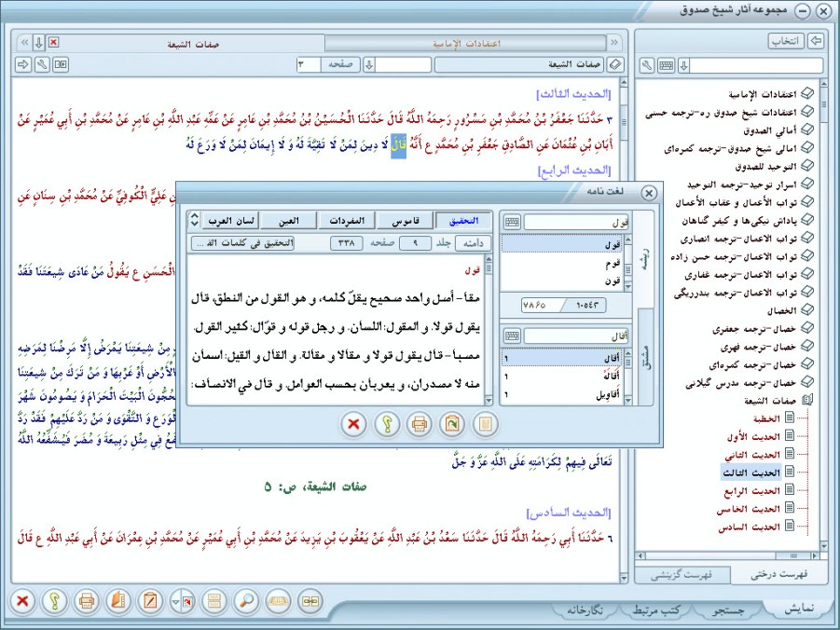The image size is (840, 630).
Task: Click the دامنه button in the dictionary dialog
Action: 473,243
